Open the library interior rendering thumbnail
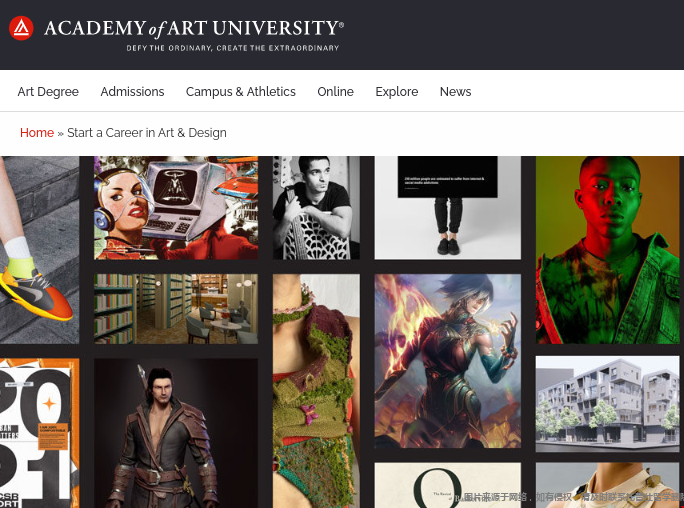The image size is (684, 508). (176, 309)
